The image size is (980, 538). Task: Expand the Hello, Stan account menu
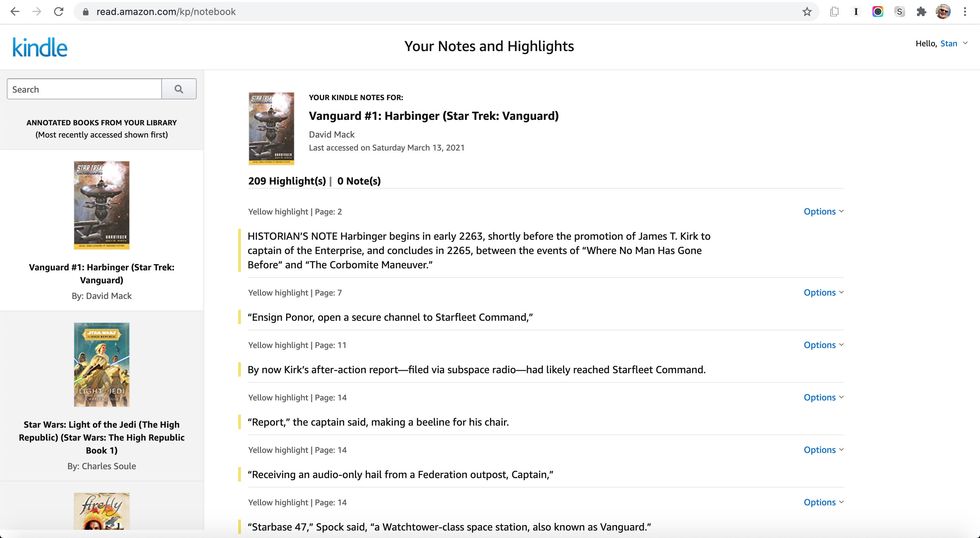pos(965,43)
